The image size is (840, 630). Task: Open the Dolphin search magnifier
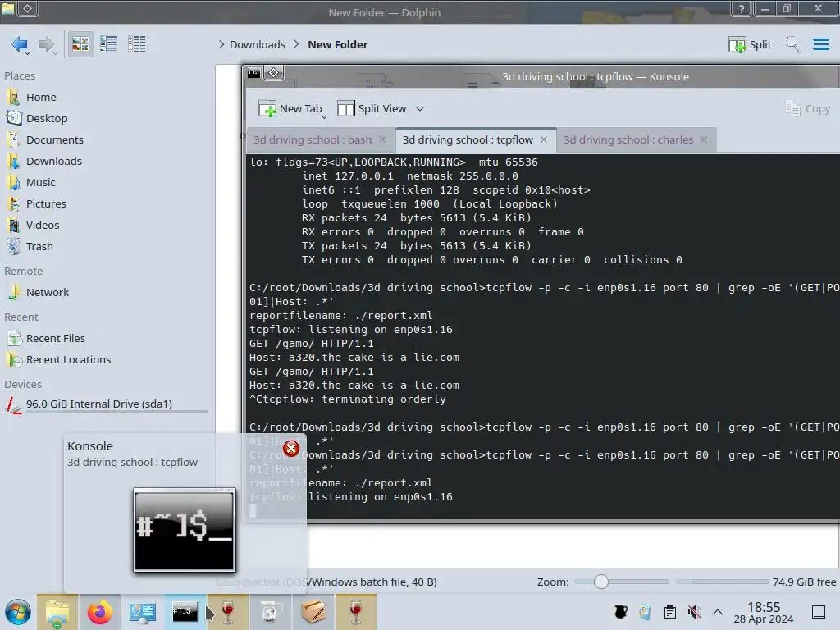[792, 44]
